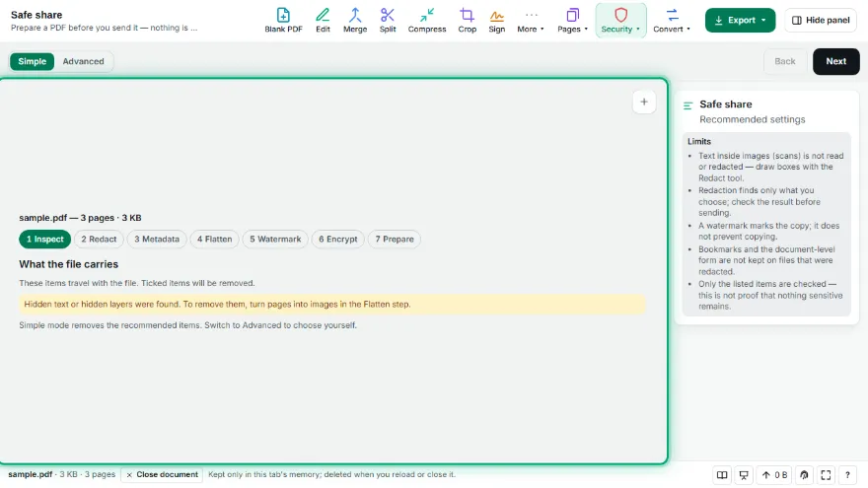Viewport: 868px width, 488px height.
Task: Click the Edit pencil tool
Action: pos(323,21)
